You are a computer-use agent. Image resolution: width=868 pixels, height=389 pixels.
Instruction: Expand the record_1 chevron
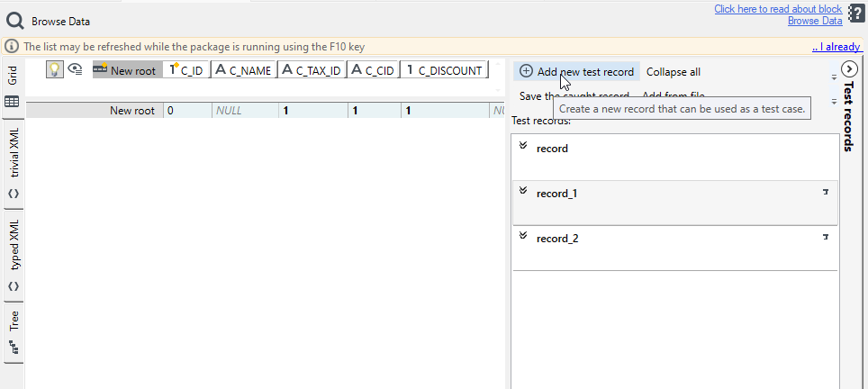point(523,190)
